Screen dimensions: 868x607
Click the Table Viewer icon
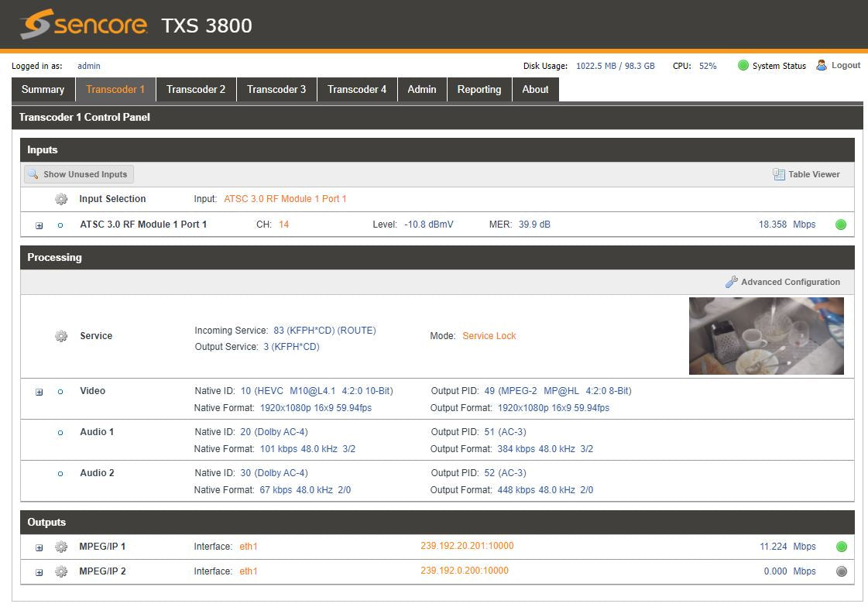(779, 174)
